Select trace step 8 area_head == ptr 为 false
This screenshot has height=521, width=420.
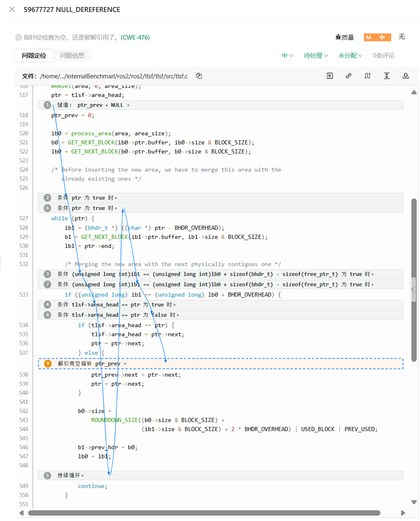(221, 315)
